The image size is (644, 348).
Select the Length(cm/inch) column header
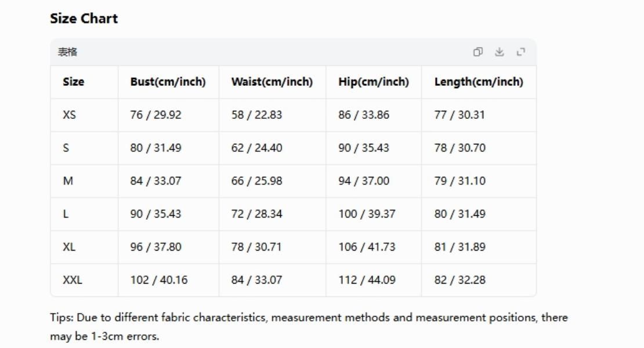point(479,82)
